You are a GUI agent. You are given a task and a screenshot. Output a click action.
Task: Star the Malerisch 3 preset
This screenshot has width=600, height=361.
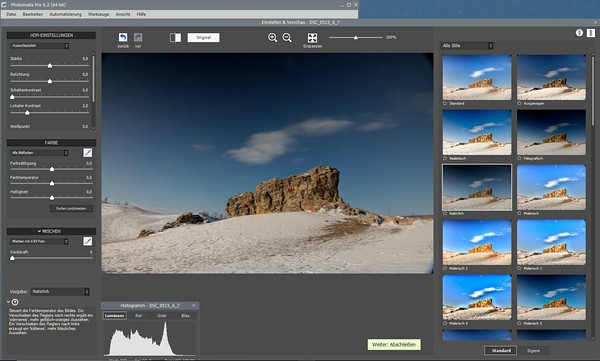pos(519,268)
